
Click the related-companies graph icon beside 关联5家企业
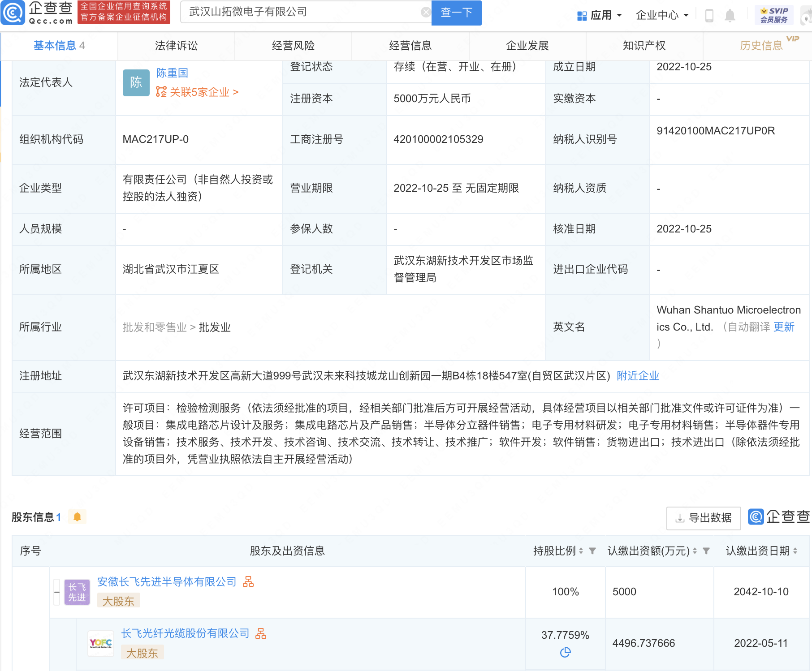[x=161, y=92]
